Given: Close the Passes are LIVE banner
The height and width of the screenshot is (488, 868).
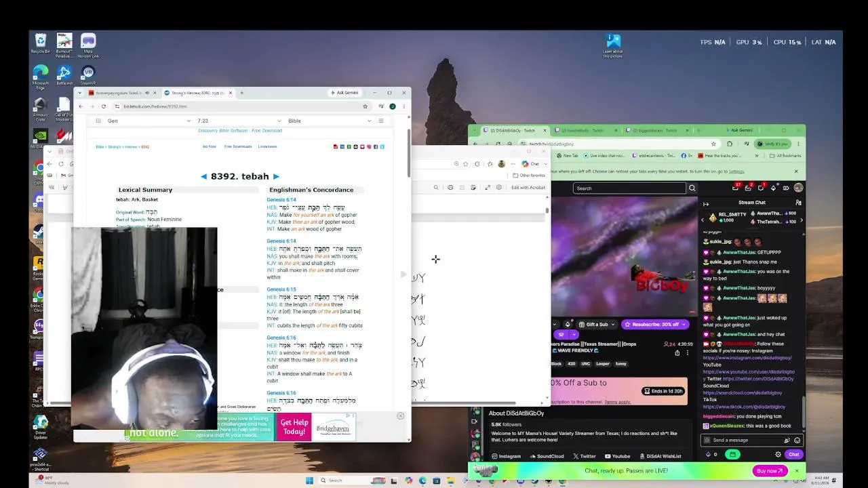Looking at the screenshot, I should pyautogui.click(x=797, y=471).
